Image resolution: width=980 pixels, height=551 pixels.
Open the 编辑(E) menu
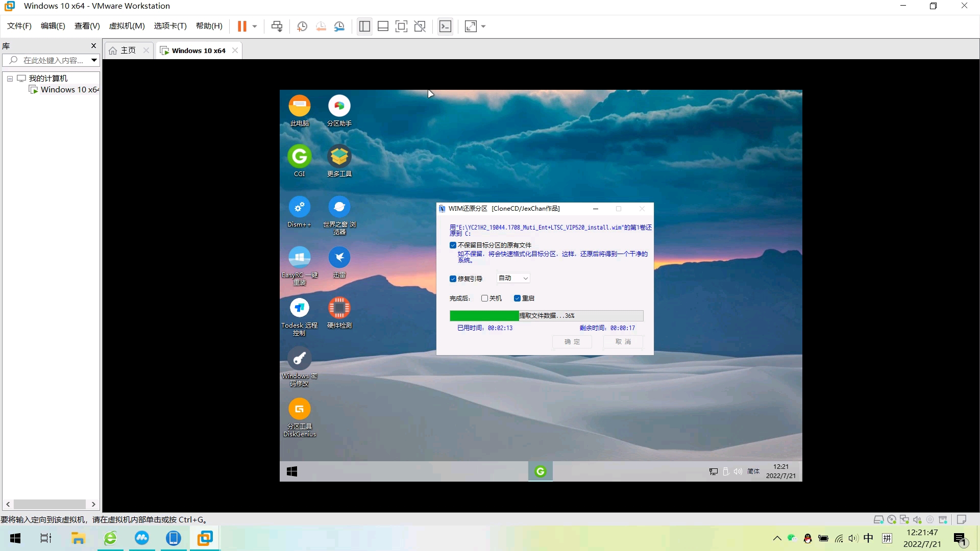(53, 26)
